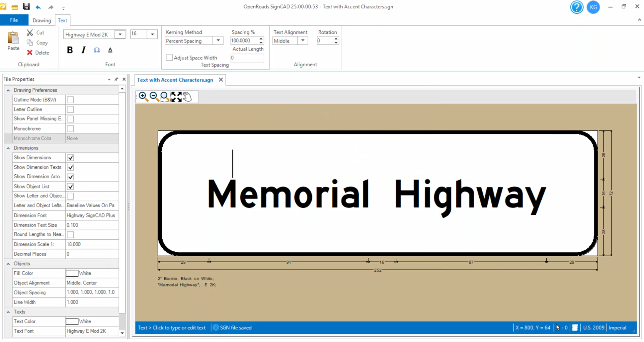Enable the Adjust Space Width checkbox
This screenshot has width=644, height=342.
[x=169, y=58]
